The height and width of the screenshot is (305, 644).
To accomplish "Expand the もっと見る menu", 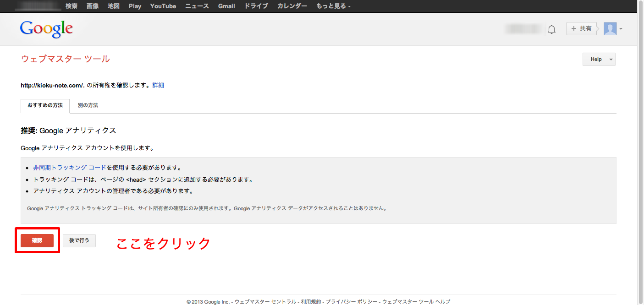I will [x=333, y=6].
